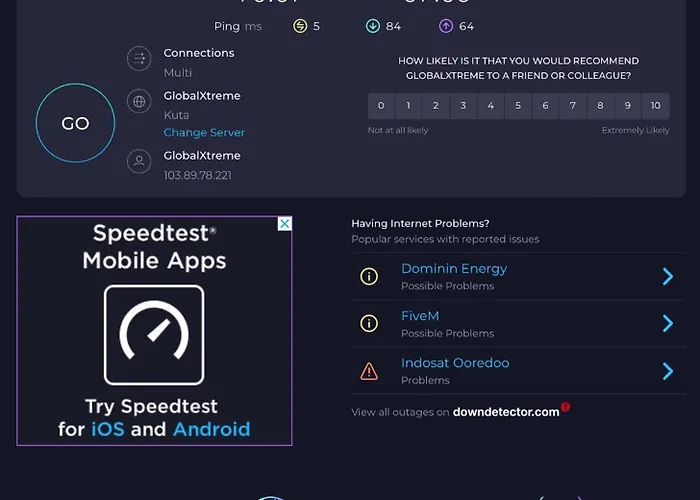Rate recommendation as 2
The height and width of the screenshot is (500, 700).
436,106
